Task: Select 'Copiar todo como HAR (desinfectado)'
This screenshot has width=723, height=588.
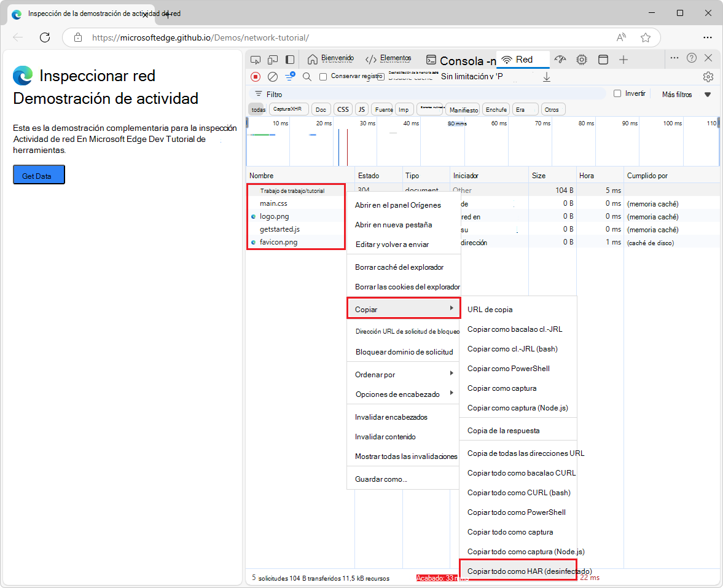Action: tap(518, 571)
